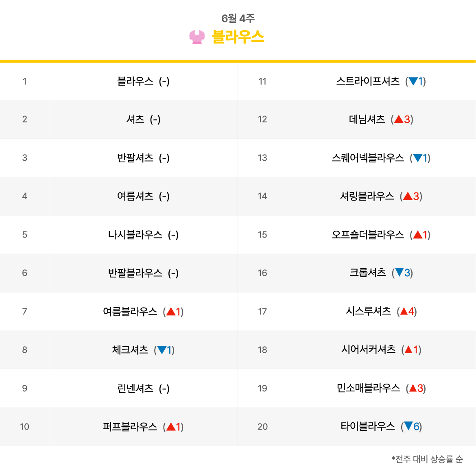
Task: Select rank 1 keyword 블라우스
Action: 135,81
